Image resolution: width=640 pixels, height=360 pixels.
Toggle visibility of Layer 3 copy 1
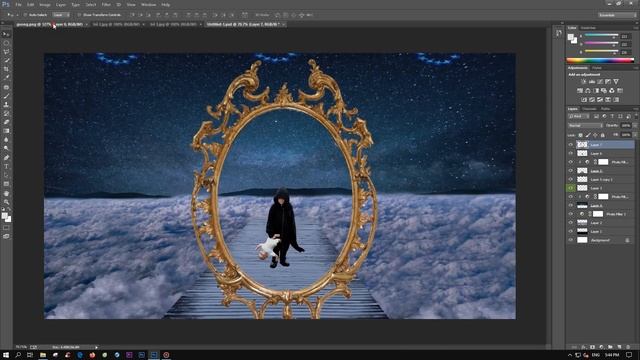click(x=571, y=179)
